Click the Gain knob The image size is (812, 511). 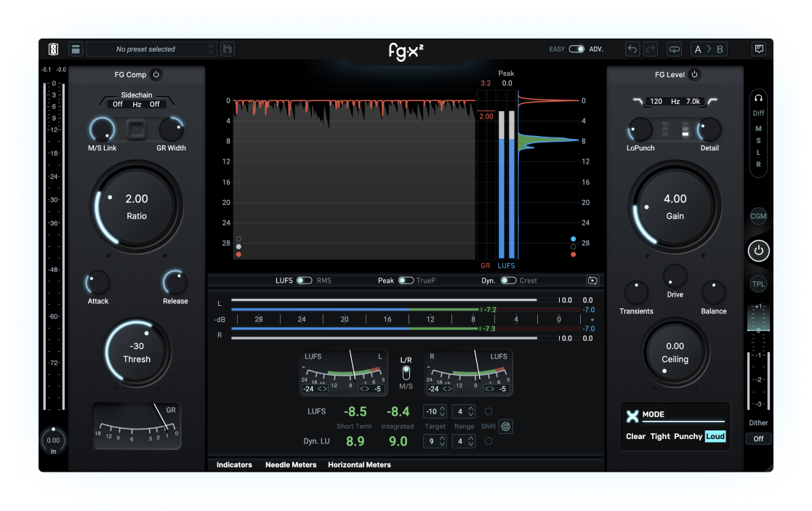coord(675,207)
